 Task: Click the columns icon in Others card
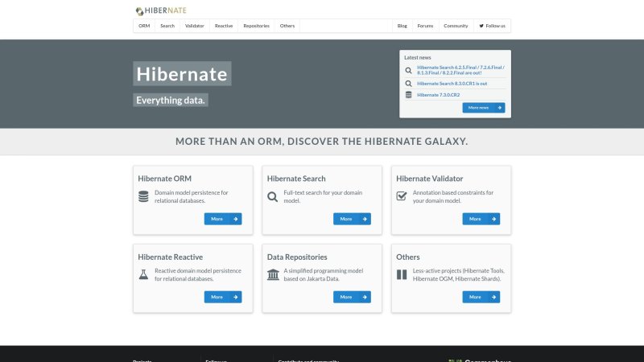(402, 274)
